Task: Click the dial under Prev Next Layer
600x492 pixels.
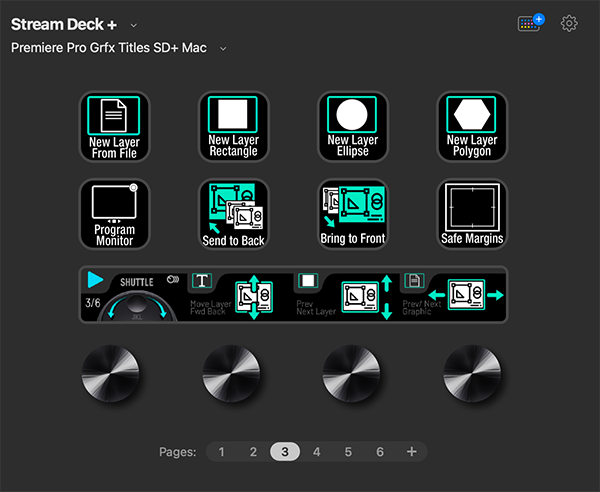Action: (x=351, y=373)
